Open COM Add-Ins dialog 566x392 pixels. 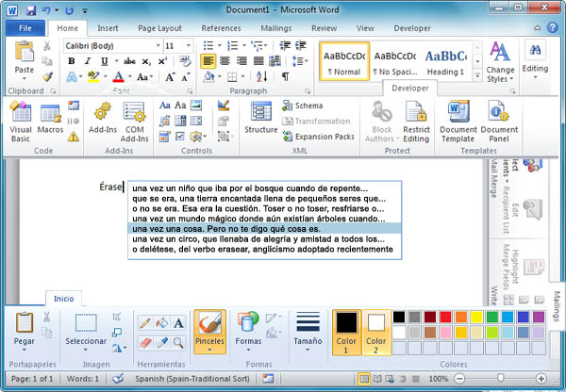pyautogui.click(x=134, y=122)
